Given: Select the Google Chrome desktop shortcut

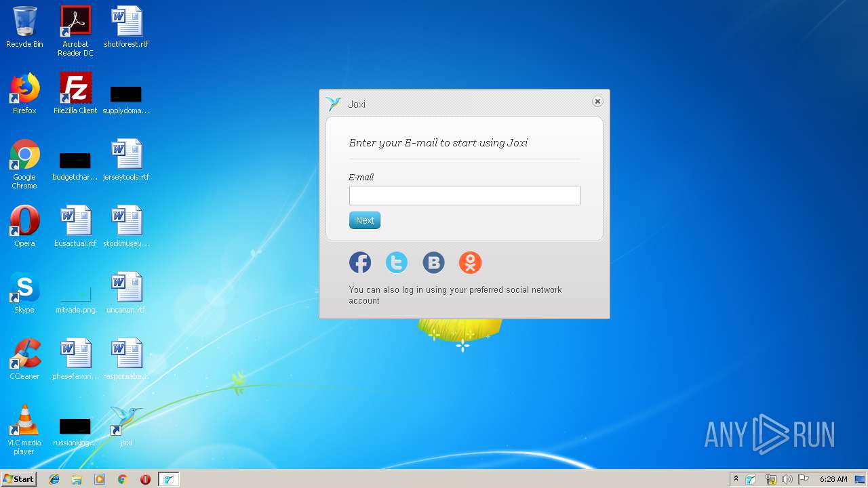Looking at the screenshot, I should click(x=24, y=164).
